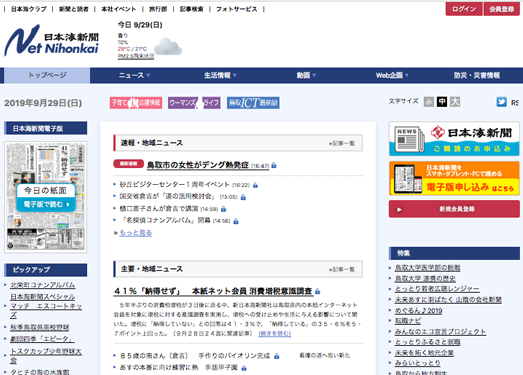Click the 最新速報 red badge
523x375 pixels.
pos(128,163)
